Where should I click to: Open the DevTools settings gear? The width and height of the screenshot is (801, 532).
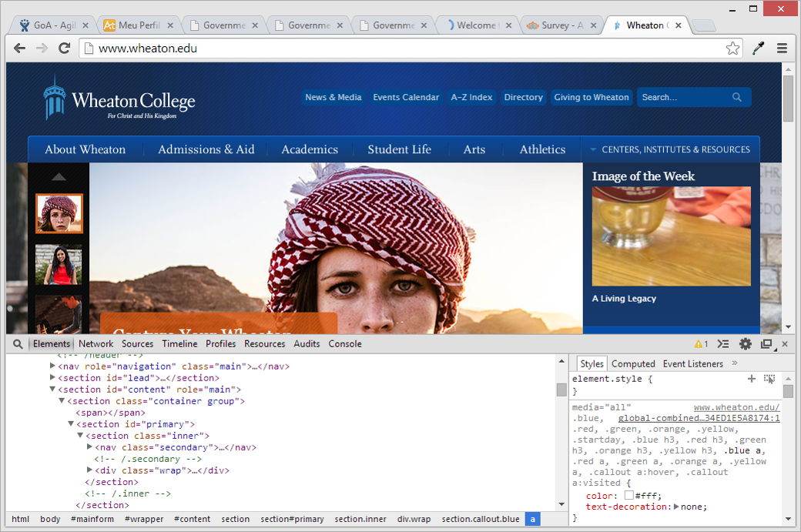coord(746,343)
